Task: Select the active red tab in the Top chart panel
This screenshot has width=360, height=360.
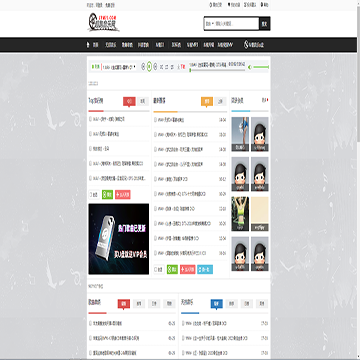Action: pyautogui.click(x=129, y=101)
